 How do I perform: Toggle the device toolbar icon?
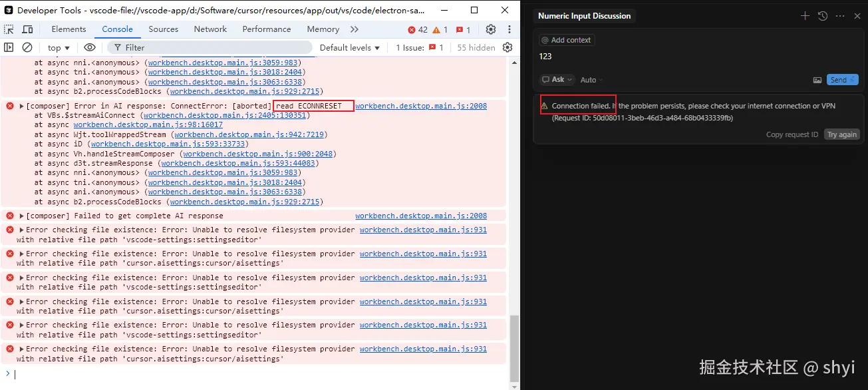tap(28, 29)
